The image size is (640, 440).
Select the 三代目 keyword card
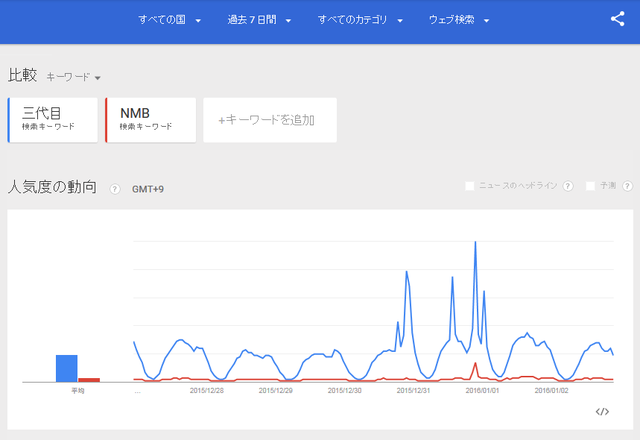[x=53, y=120]
